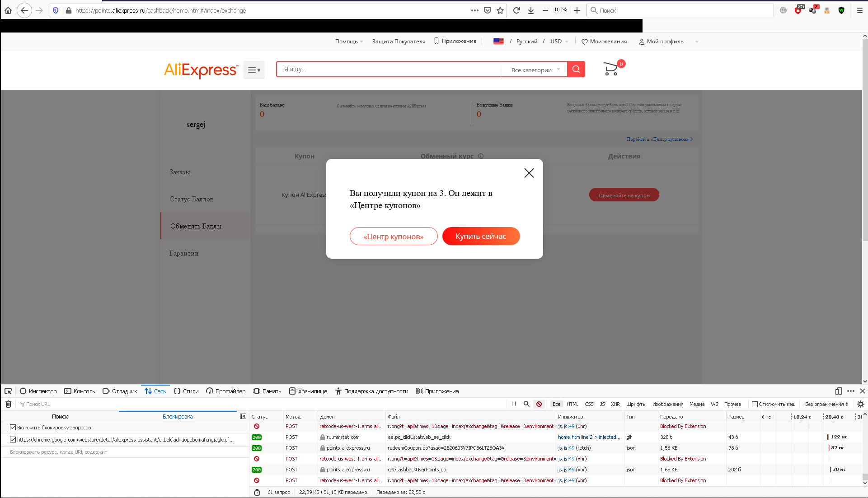Click the Обменяйте на купон button
This screenshot has height=498, width=868.
coord(624,195)
